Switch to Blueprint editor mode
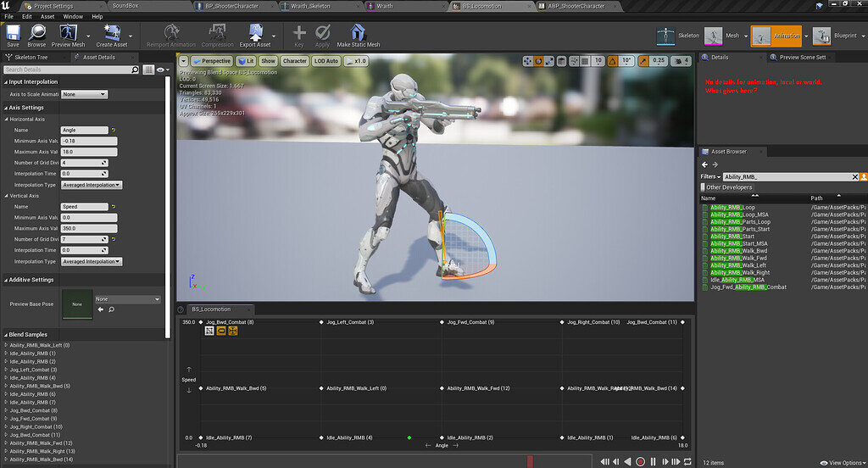The height and width of the screenshot is (468, 868). pyautogui.click(x=835, y=36)
